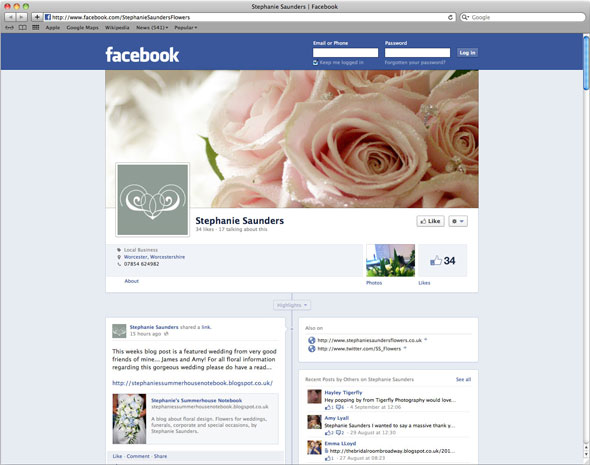Click the thebridalroombroadway.blogspot.co.uk link
This screenshot has width=590, height=465.
point(392,451)
